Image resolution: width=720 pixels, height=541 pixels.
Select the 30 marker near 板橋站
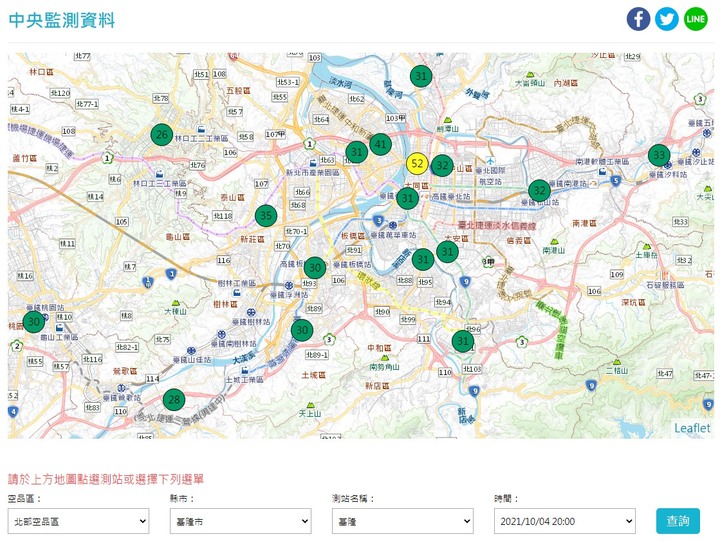(x=315, y=268)
